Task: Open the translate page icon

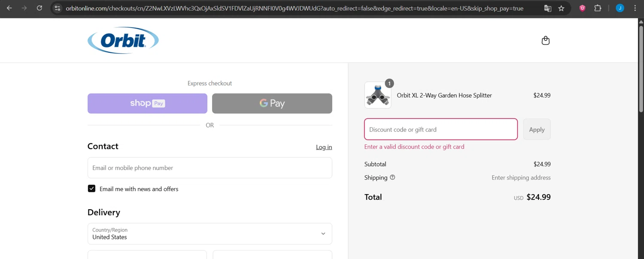Action: pyautogui.click(x=547, y=8)
